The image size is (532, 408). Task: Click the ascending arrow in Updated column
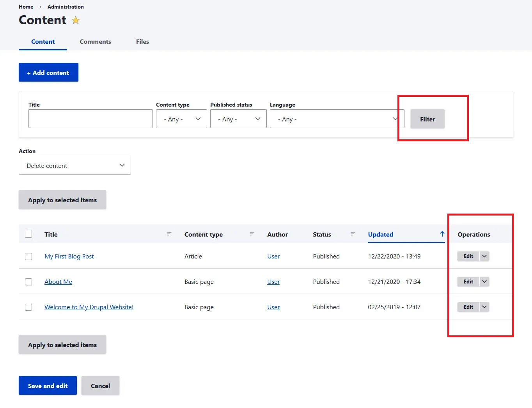(x=442, y=234)
